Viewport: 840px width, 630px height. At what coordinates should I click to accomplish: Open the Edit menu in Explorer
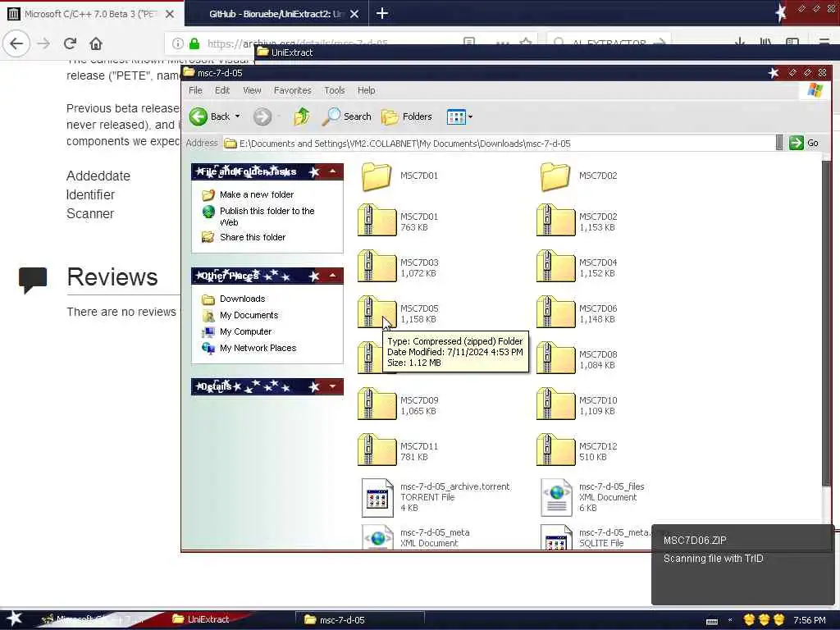pyautogui.click(x=222, y=90)
